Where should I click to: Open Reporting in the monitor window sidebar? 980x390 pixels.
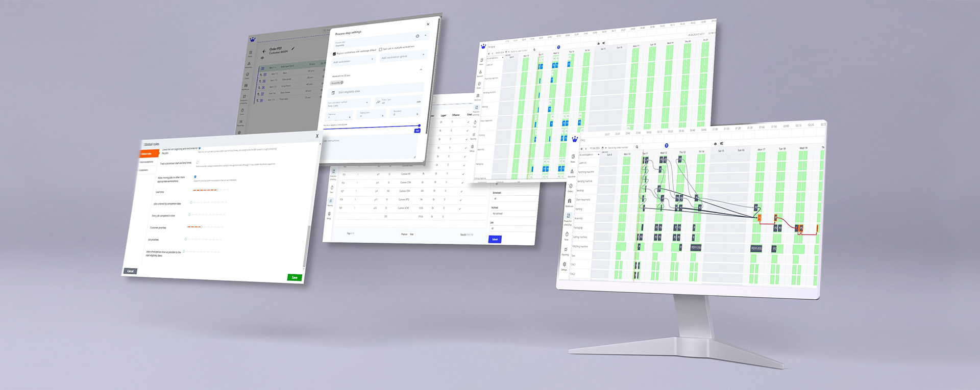pyautogui.click(x=566, y=250)
